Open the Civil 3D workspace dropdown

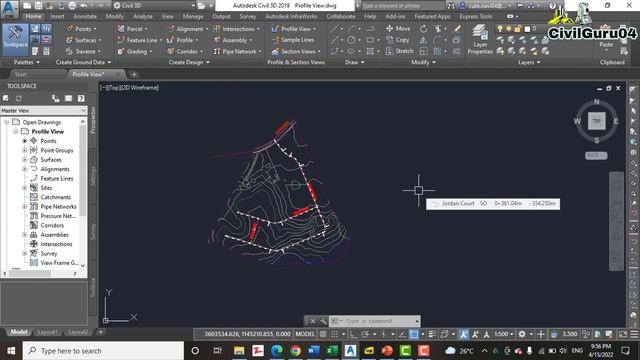pyautogui.click(x=155, y=5)
